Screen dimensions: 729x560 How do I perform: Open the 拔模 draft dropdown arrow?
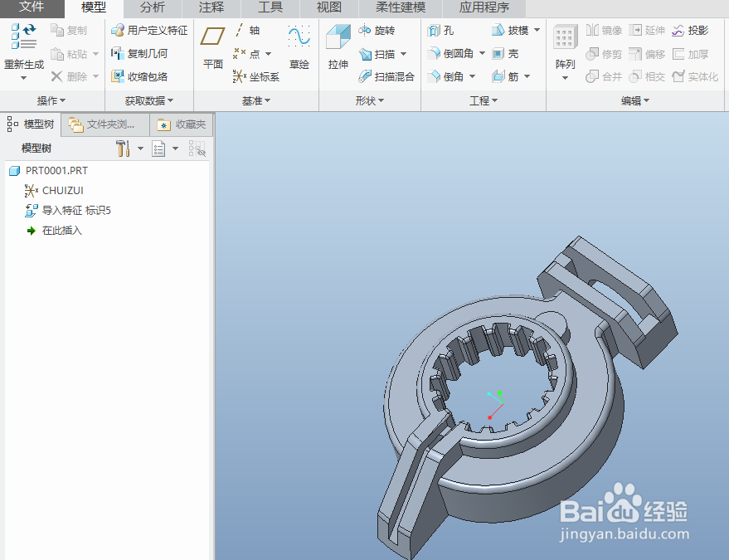[x=537, y=30]
